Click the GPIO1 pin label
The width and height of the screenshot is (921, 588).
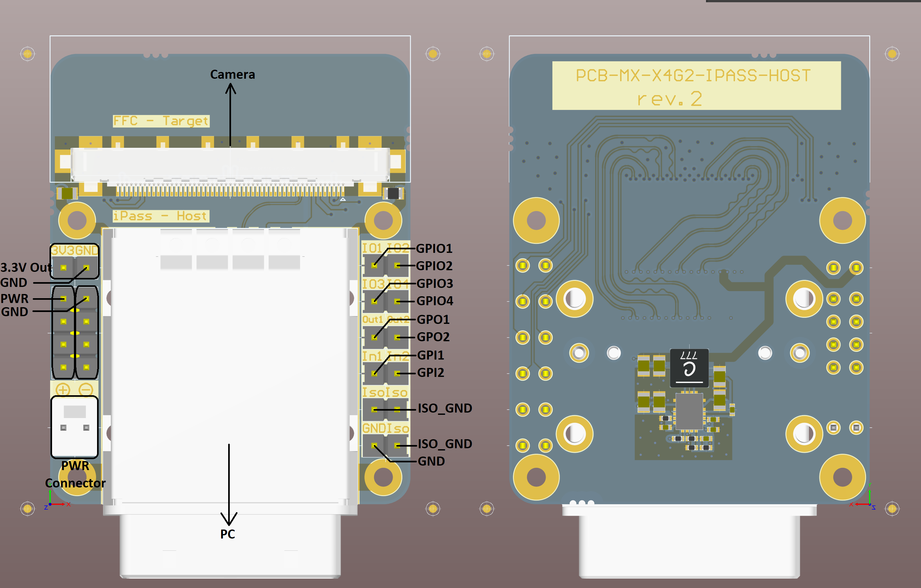pos(434,248)
